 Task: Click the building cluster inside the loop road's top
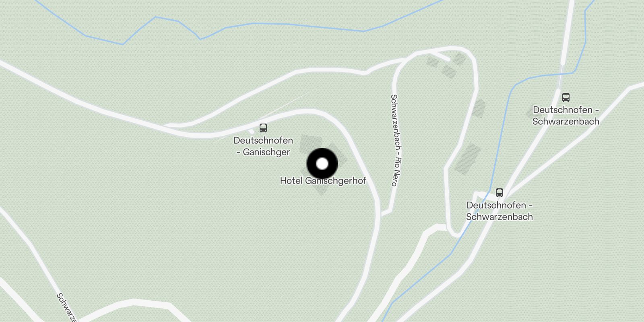coord(446,66)
